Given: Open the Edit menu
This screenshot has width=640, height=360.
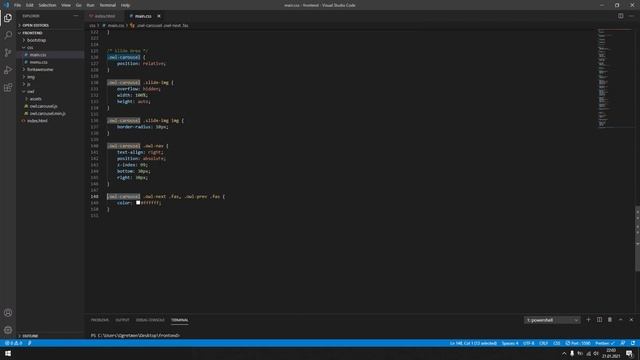Looking at the screenshot, I should [29, 5].
